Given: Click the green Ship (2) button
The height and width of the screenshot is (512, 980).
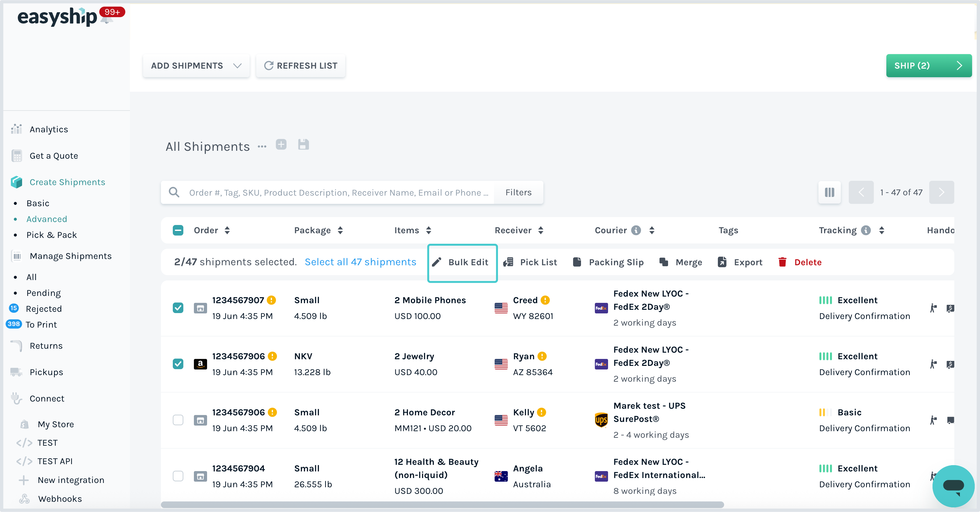Looking at the screenshot, I should click(x=929, y=66).
